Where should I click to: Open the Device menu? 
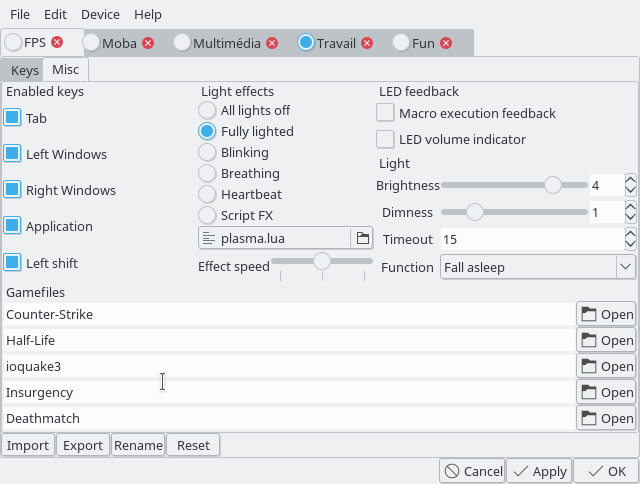[x=100, y=15]
